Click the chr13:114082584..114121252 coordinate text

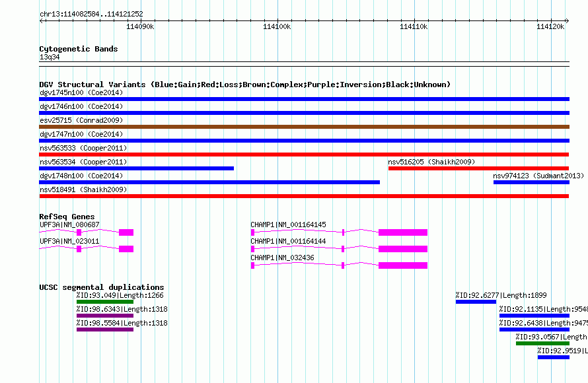click(91, 15)
